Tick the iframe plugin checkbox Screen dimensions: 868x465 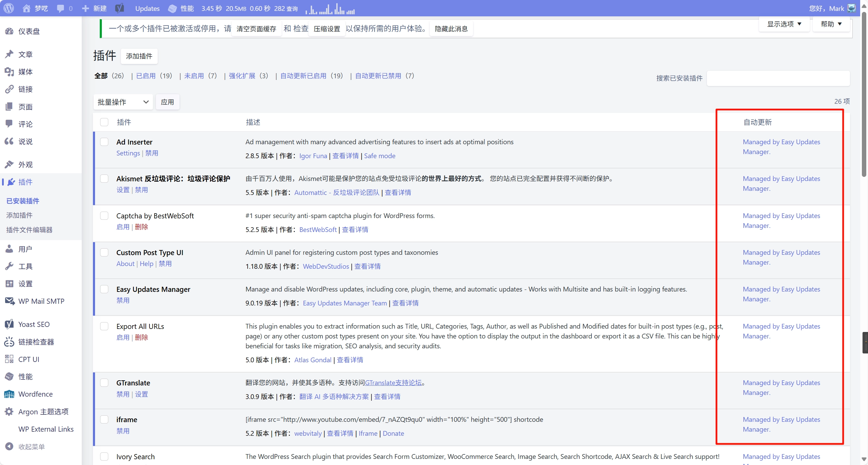[x=104, y=419]
